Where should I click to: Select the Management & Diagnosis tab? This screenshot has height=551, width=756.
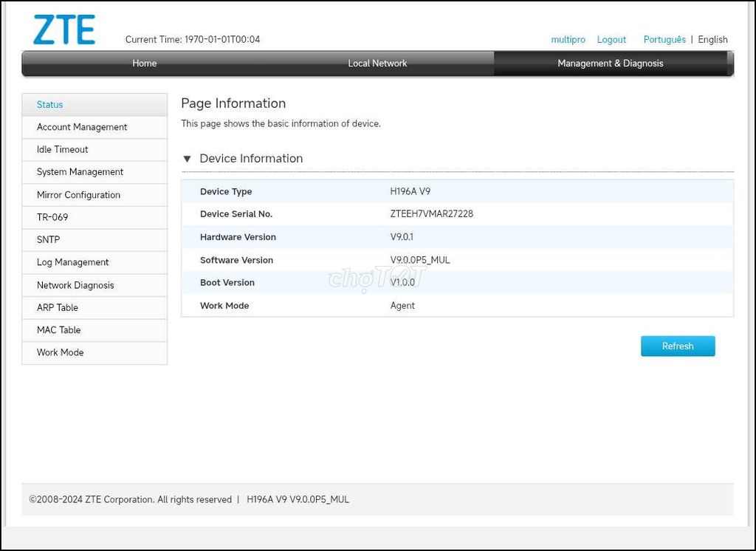pos(610,64)
